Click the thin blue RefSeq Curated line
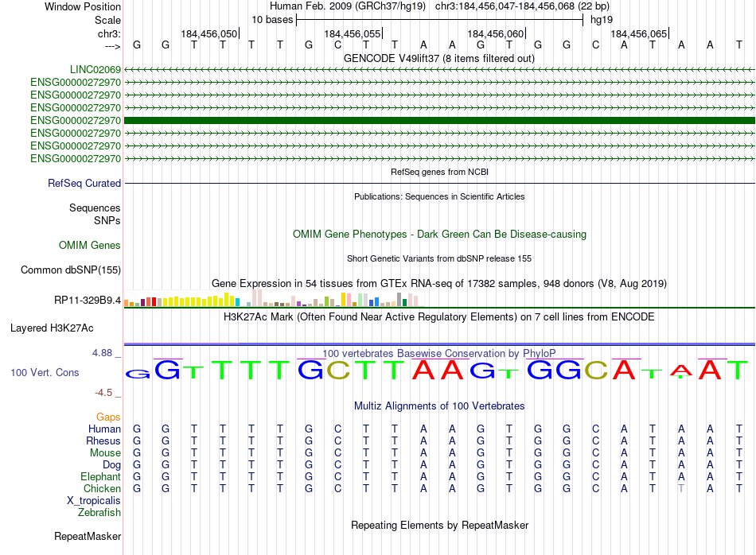The width and height of the screenshot is (756, 555). click(439, 184)
